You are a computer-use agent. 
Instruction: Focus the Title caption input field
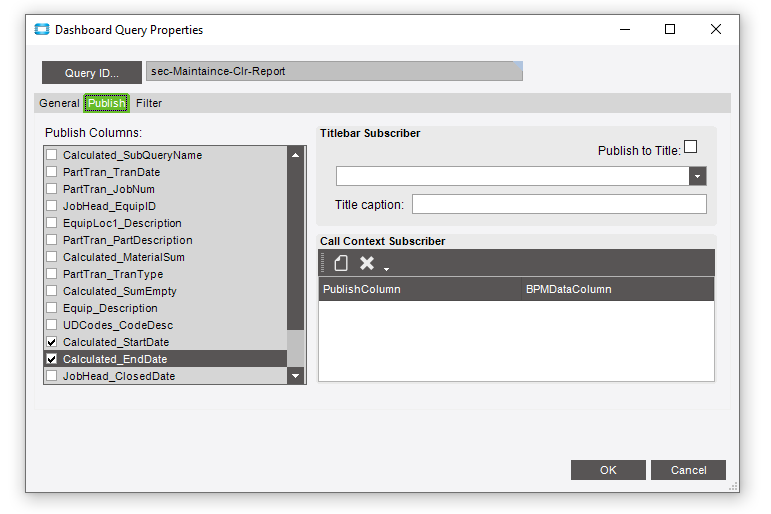pyautogui.click(x=559, y=204)
